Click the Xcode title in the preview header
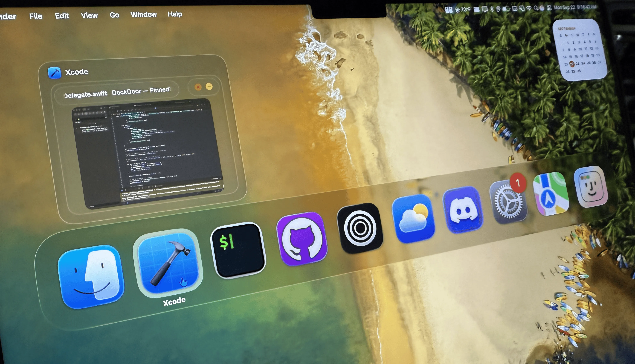 click(x=77, y=72)
